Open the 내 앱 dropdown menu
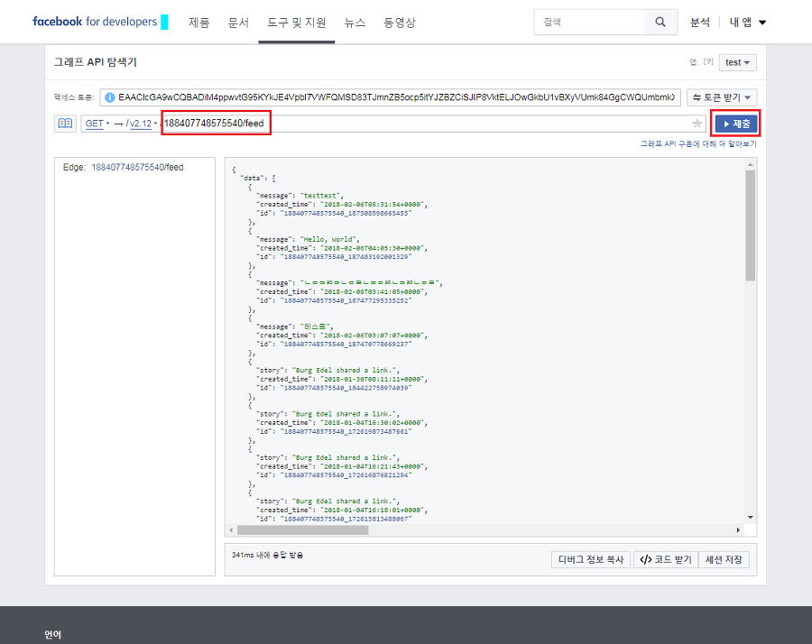This screenshot has width=812, height=644. [x=747, y=23]
